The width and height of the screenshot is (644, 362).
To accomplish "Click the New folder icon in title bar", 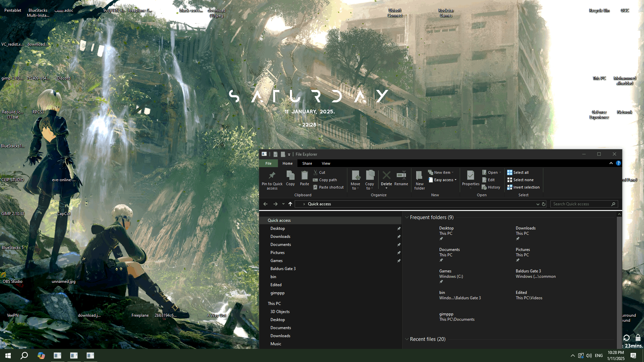I will pyautogui.click(x=283, y=154).
